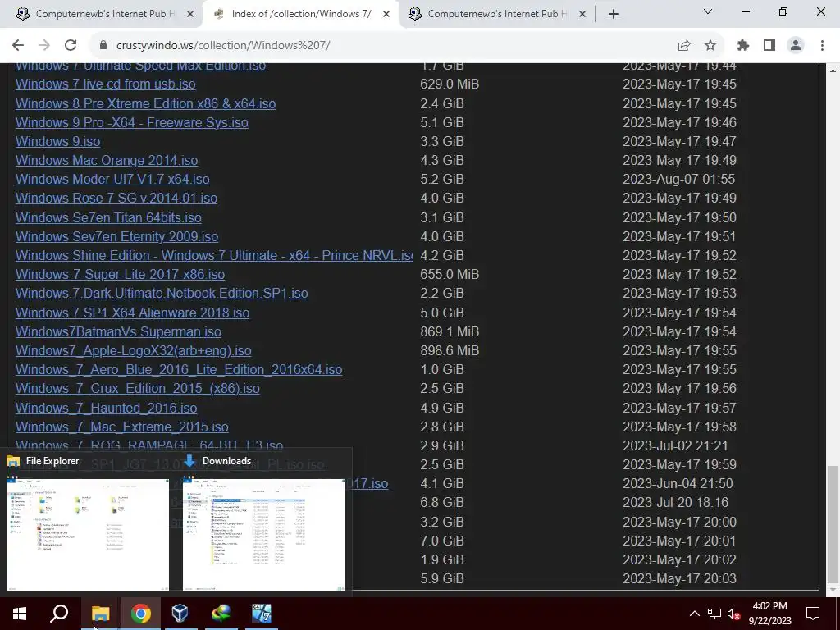
Task: Download Windows7BatmanVs Superman.iso
Action: point(118,331)
